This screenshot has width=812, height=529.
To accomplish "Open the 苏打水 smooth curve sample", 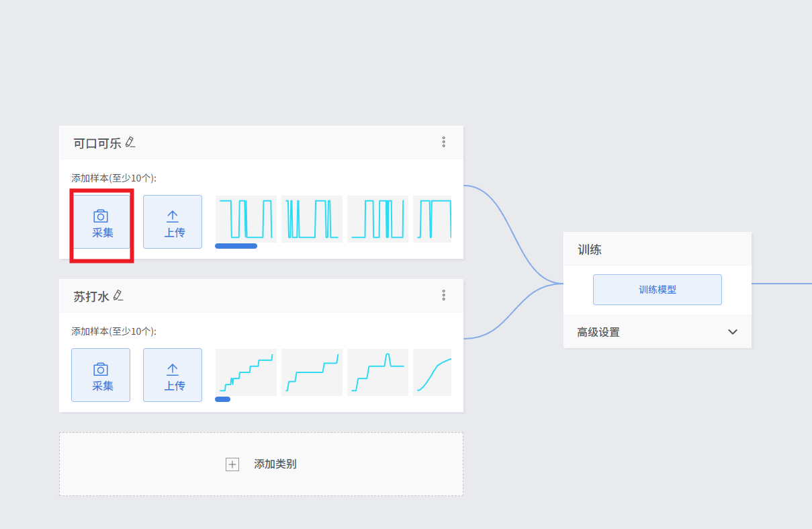I will click(x=433, y=372).
